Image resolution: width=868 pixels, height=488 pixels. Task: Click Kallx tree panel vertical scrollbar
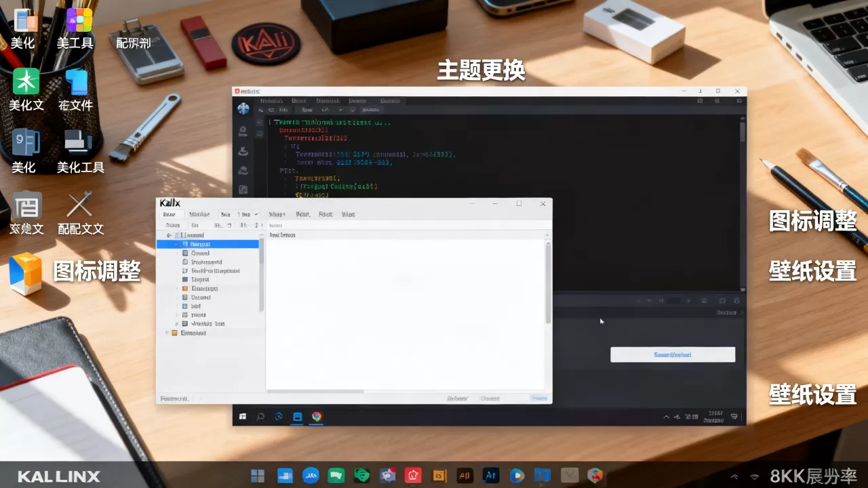(262, 274)
